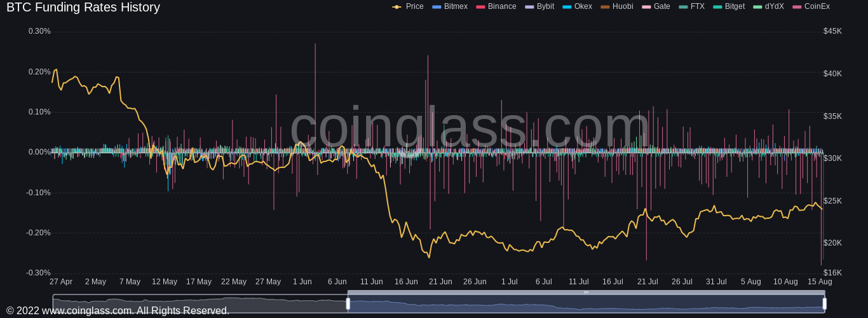
Task: Click the coinglass.com watermark on chart
Action: [x=469, y=127]
